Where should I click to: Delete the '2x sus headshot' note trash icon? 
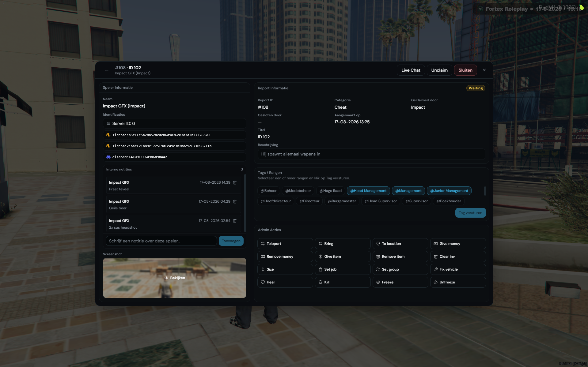tap(235, 221)
